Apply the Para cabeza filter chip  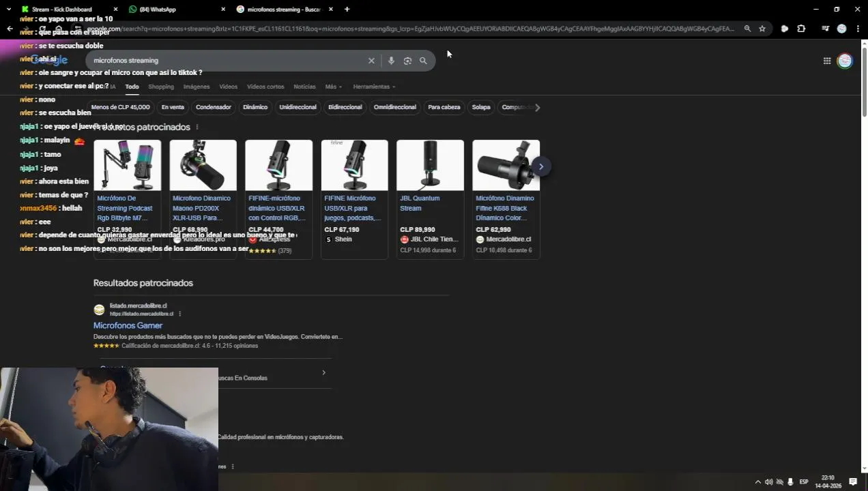pyautogui.click(x=444, y=107)
